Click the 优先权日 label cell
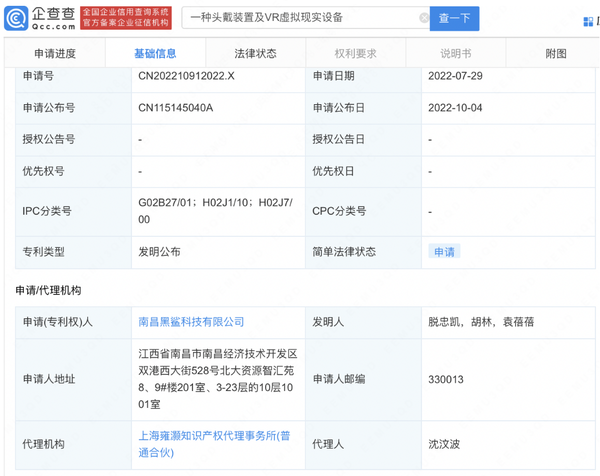The height and width of the screenshot is (476, 600). 363,171
